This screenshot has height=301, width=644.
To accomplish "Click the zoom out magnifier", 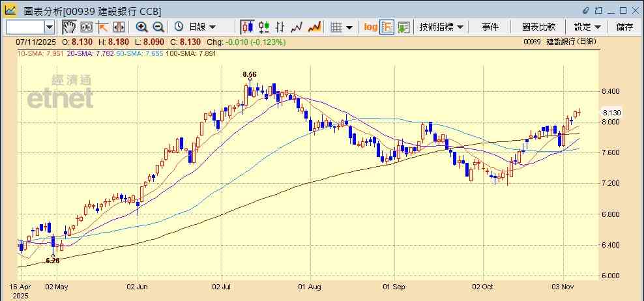I will click(x=158, y=27).
